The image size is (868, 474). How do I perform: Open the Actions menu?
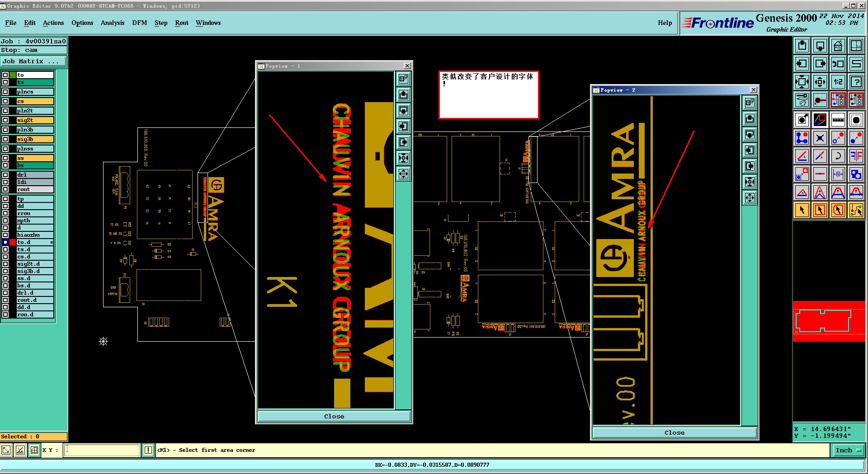coord(53,23)
